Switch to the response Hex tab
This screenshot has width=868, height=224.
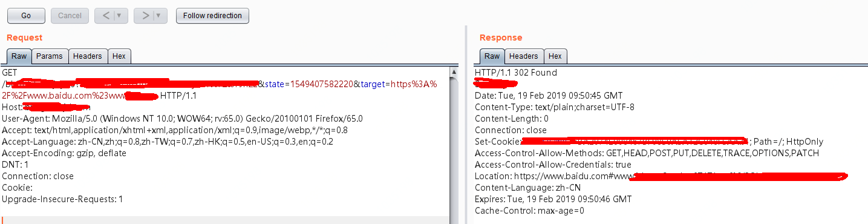[555, 56]
